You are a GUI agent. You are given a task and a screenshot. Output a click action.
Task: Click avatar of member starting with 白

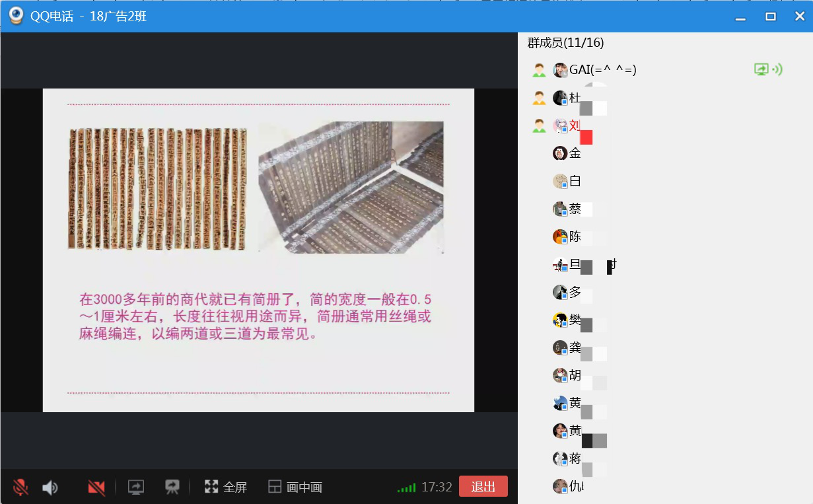point(560,181)
